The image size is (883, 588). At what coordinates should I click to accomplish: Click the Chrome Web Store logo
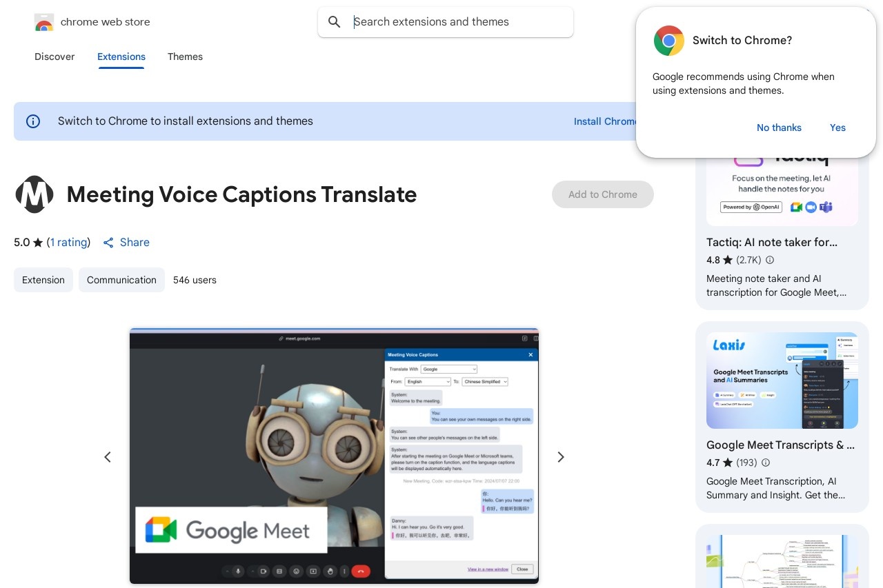44,22
